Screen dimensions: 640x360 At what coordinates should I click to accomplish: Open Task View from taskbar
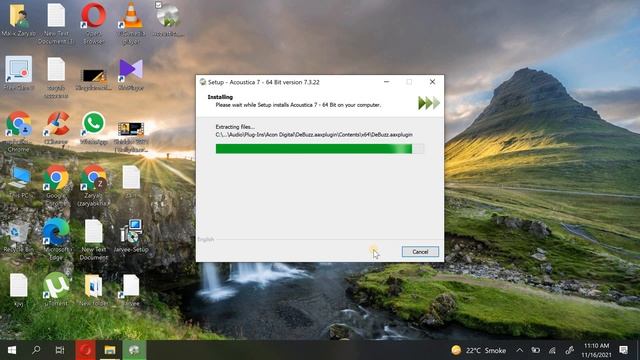[60, 350]
